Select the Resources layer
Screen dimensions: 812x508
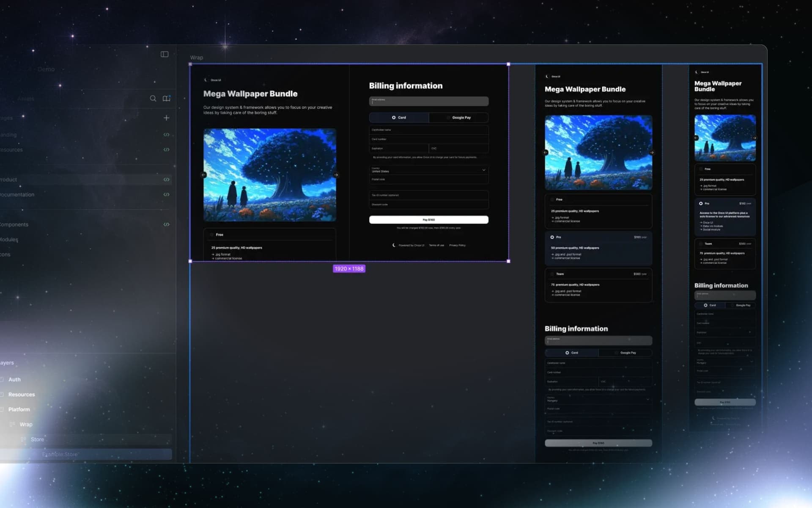(22, 395)
